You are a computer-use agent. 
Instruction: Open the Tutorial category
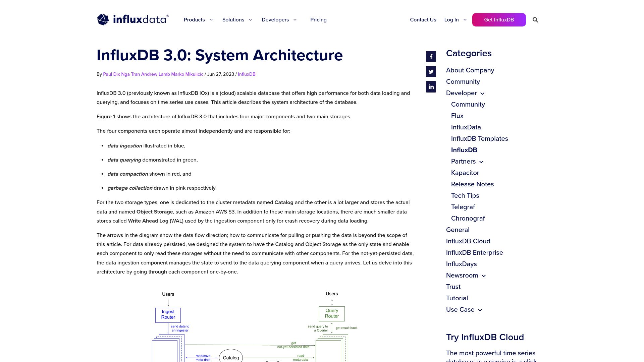pyautogui.click(x=457, y=298)
